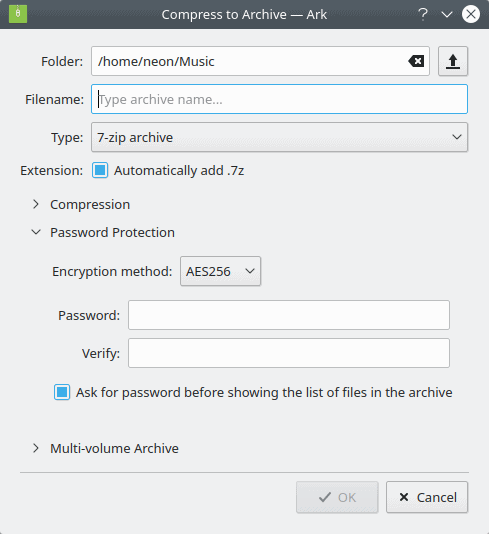Click into the Password field
This screenshot has width=489, height=534.
[x=289, y=315]
